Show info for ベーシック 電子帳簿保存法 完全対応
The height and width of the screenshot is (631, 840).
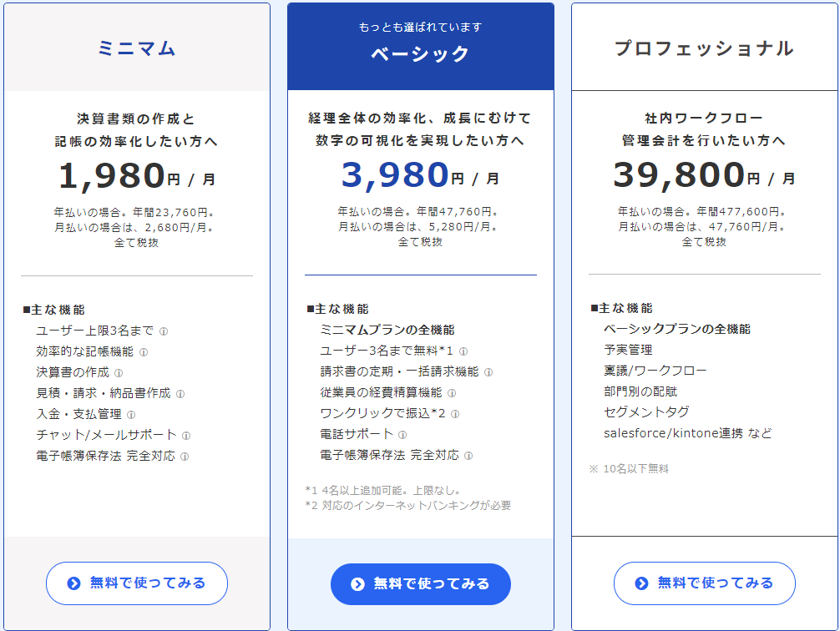468,456
